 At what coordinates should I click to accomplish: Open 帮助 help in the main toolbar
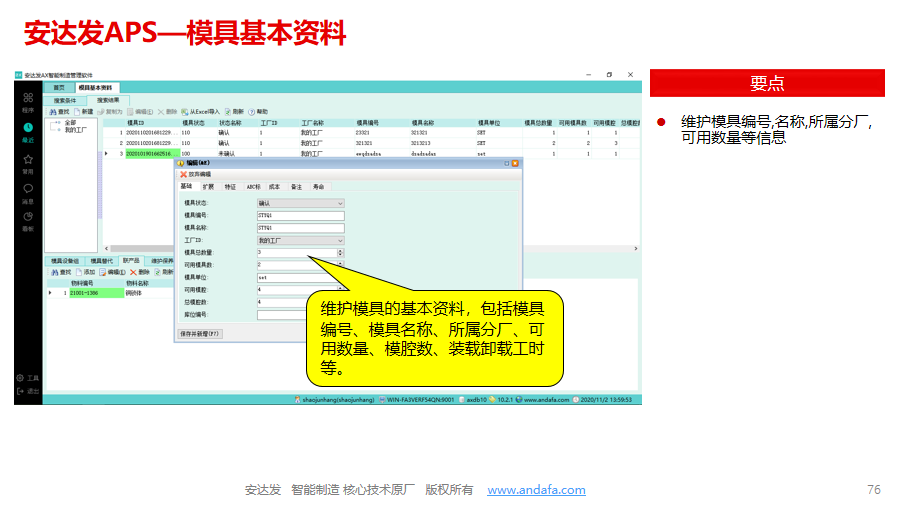tap(258, 112)
